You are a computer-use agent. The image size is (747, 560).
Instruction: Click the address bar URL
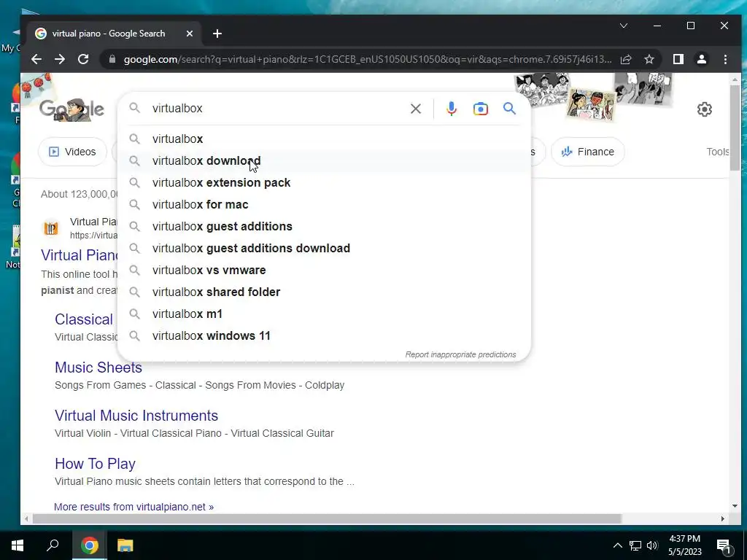click(x=368, y=59)
